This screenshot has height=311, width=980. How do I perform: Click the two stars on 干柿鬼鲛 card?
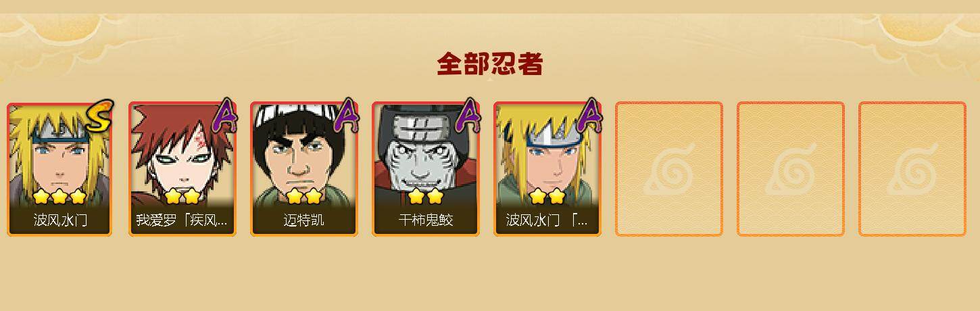point(425,197)
